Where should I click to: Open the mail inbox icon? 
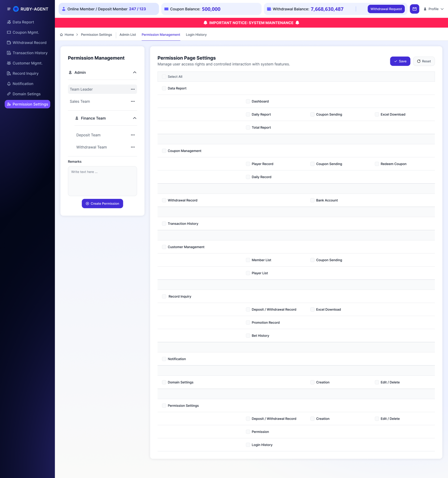(414, 9)
